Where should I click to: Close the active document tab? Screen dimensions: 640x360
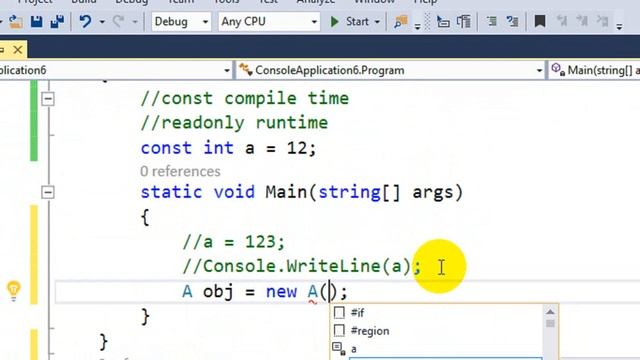click(18, 50)
